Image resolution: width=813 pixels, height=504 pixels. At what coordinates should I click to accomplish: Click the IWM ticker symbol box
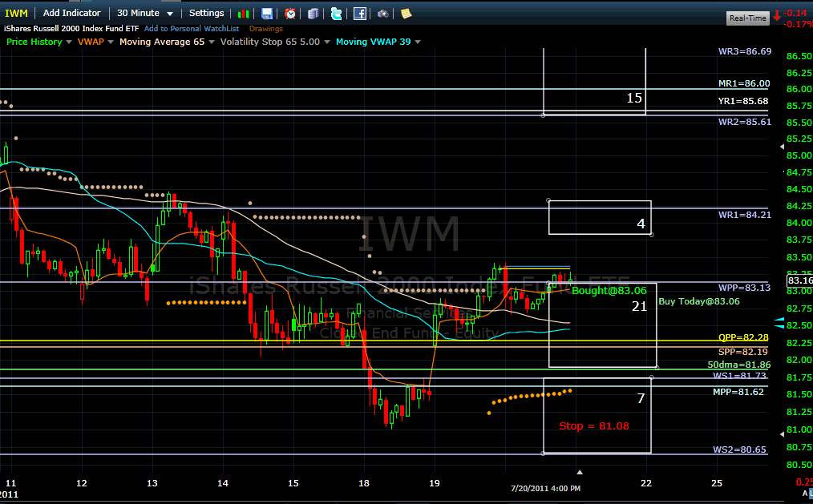[16, 13]
